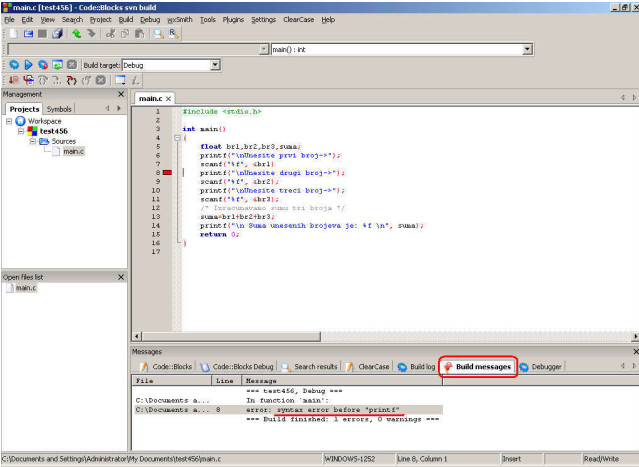Image resolution: width=639 pixels, height=467 pixels.
Task: Collapse the Sources folder node
Action: (x=32, y=141)
